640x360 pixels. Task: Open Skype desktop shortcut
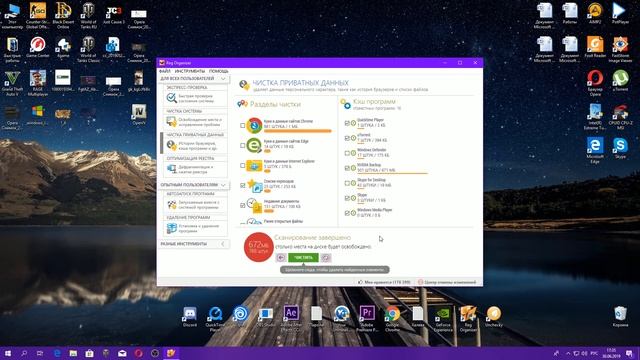(620, 148)
